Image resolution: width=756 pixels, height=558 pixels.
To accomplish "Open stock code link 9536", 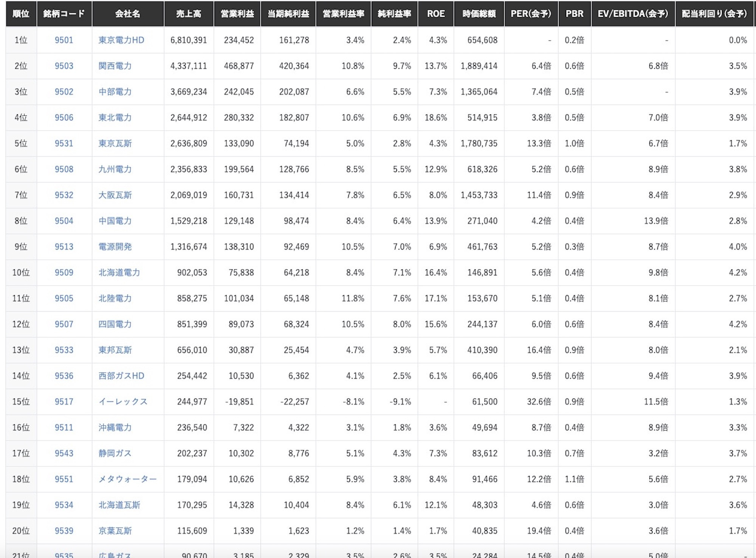I will (x=64, y=376).
